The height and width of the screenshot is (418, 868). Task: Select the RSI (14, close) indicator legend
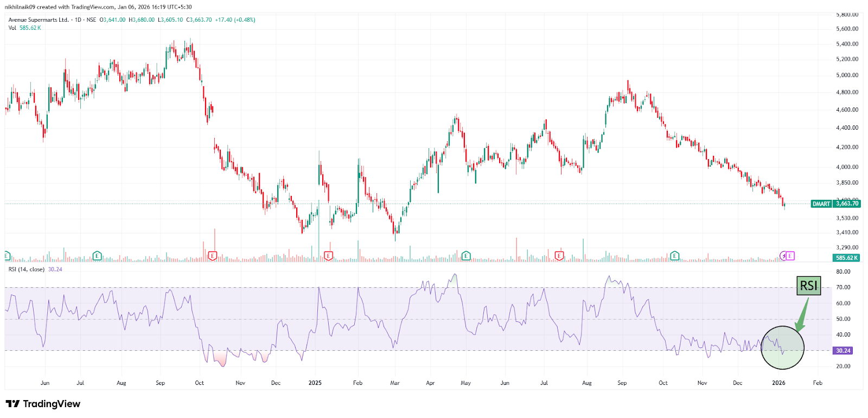click(x=27, y=269)
